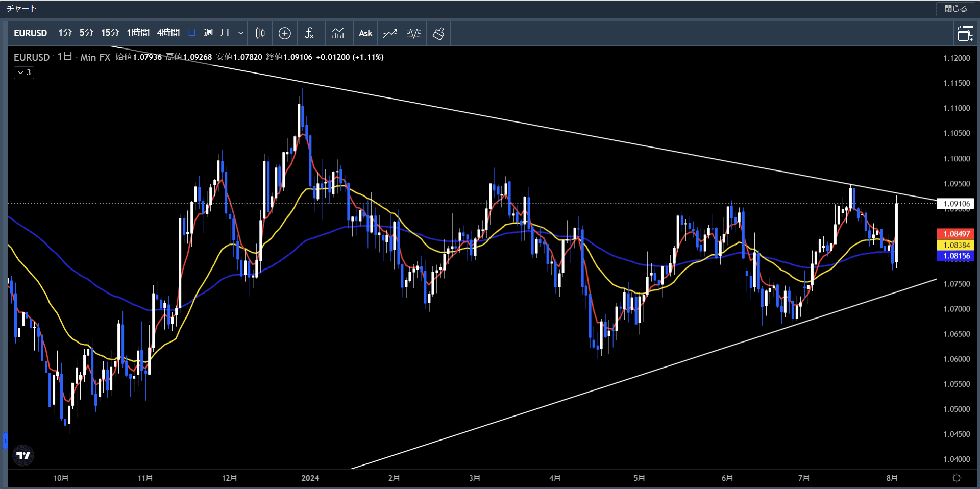
Task: Open the indicator templates chart icon
Action: (x=338, y=33)
